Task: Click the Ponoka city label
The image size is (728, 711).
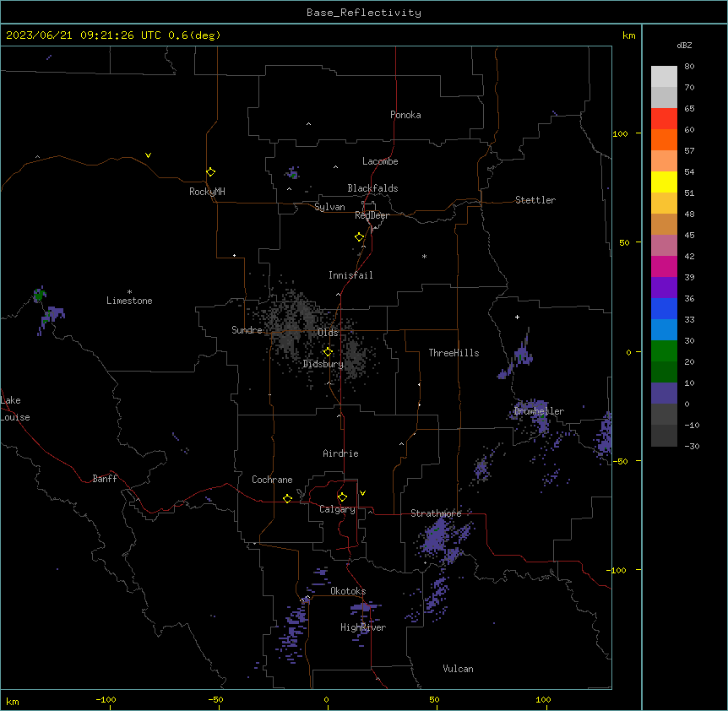Action: click(405, 115)
